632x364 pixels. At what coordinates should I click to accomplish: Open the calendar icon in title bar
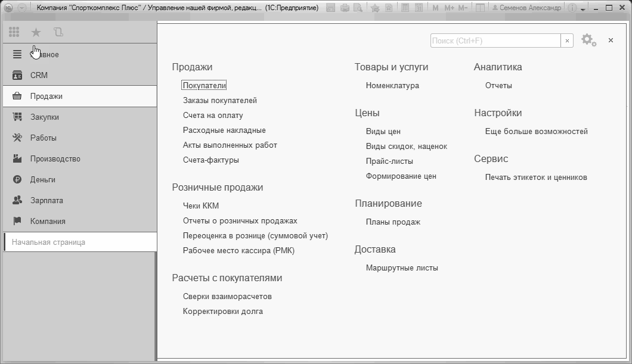(419, 8)
